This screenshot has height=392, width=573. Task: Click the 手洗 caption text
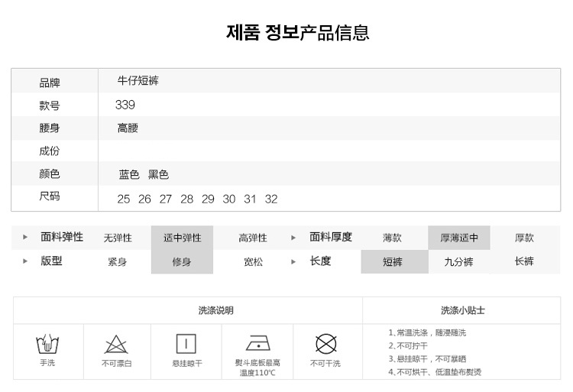click(47, 363)
